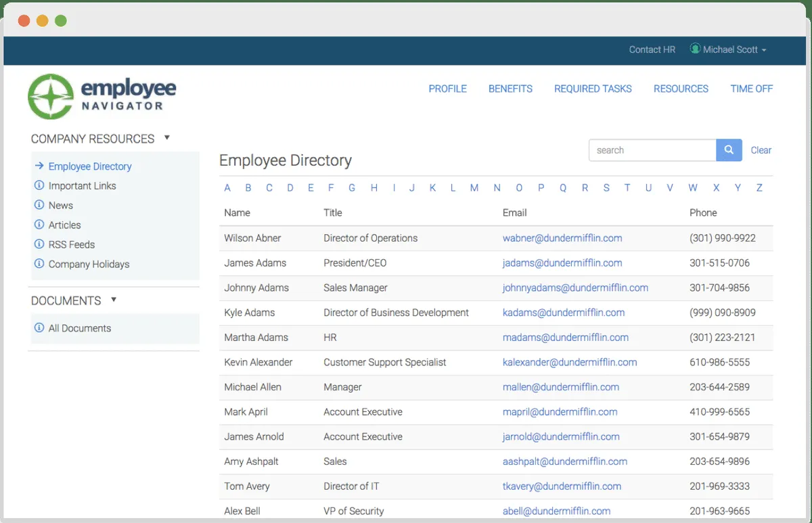Image resolution: width=812 pixels, height=523 pixels.
Task: Open Articles in the sidebar
Action: point(65,225)
